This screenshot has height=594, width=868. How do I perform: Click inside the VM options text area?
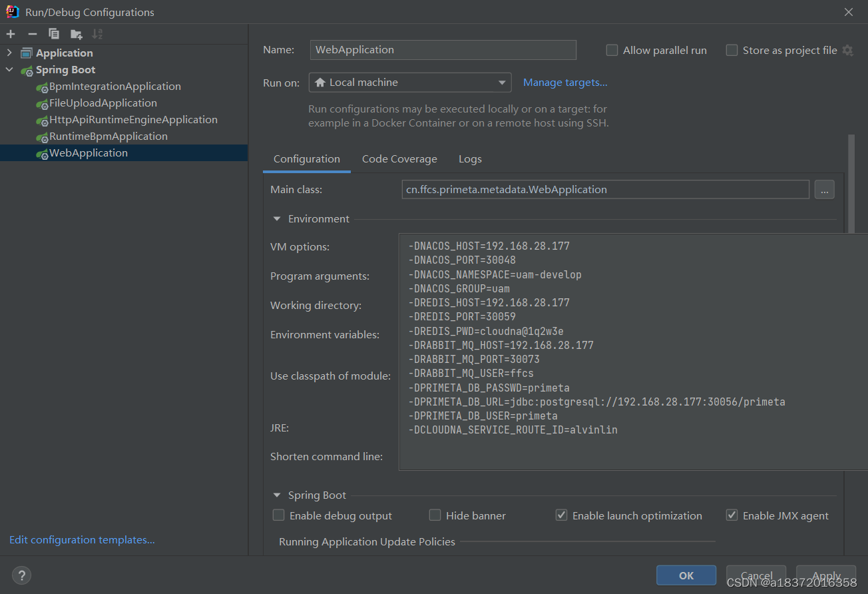tap(634, 352)
